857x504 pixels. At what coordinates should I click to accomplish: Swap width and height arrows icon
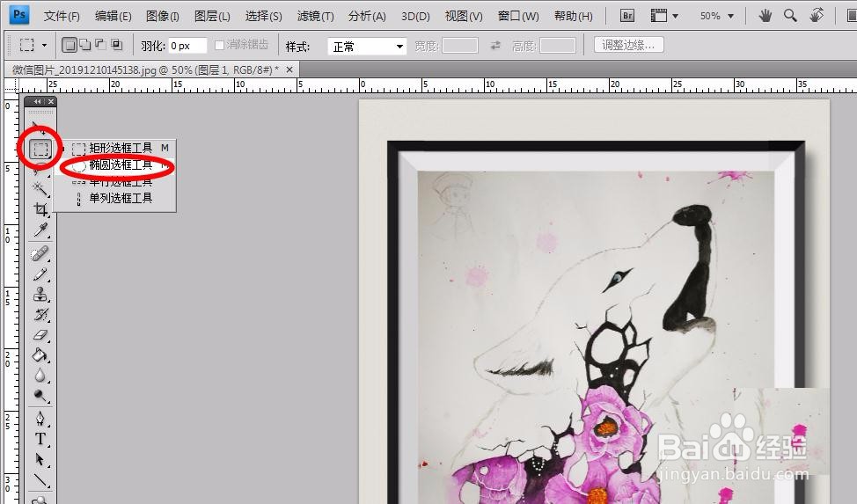click(495, 46)
